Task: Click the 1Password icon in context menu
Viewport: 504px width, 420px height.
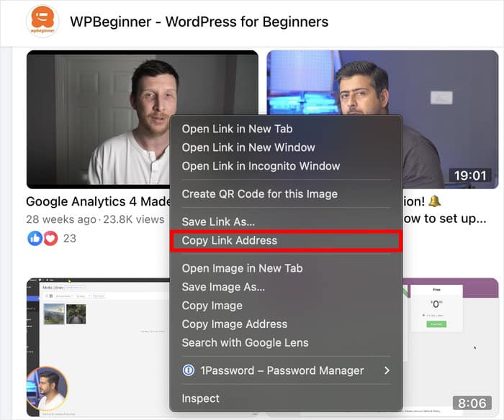Action: (x=189, y=371)
